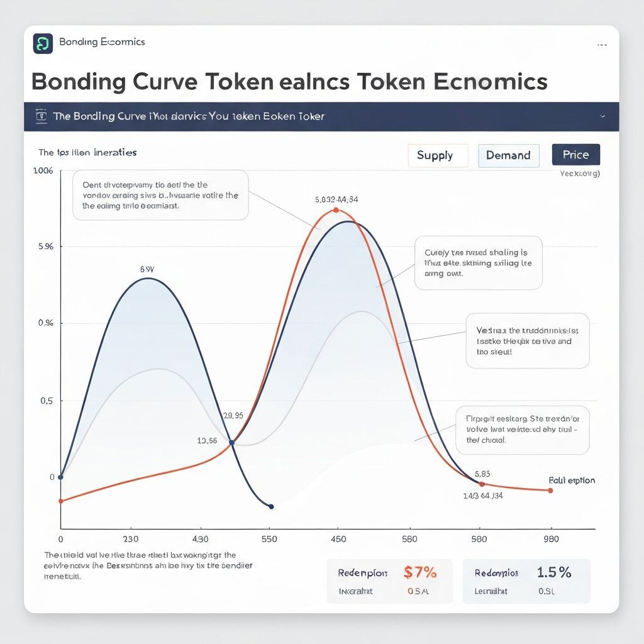The height and width of the screenshot is (644, 644).
Task: Click the small icon in the dark banner
Action: 42,116
